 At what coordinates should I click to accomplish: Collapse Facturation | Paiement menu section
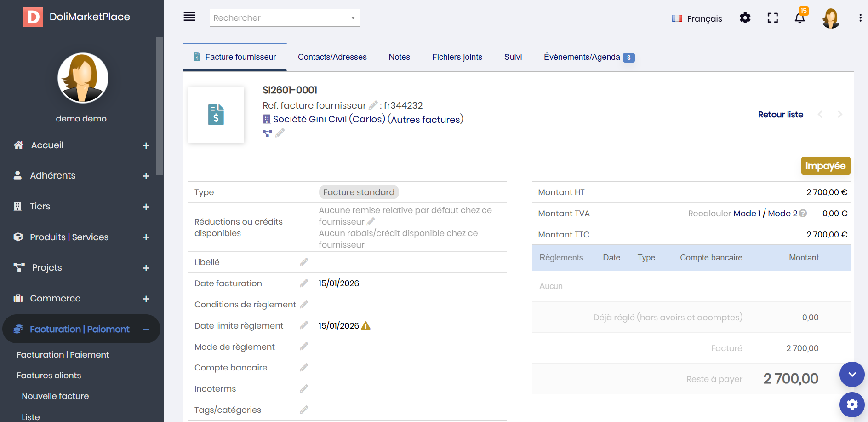coord(146,329)
